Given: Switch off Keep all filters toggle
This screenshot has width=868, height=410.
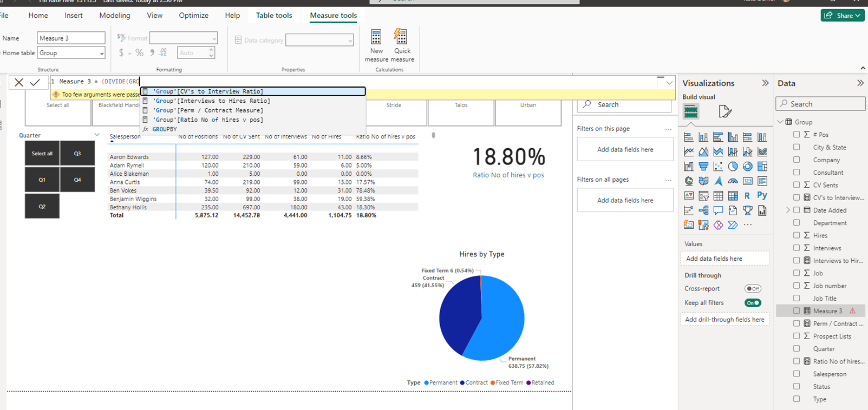Looking at the screenshot, I should (752, 303).
